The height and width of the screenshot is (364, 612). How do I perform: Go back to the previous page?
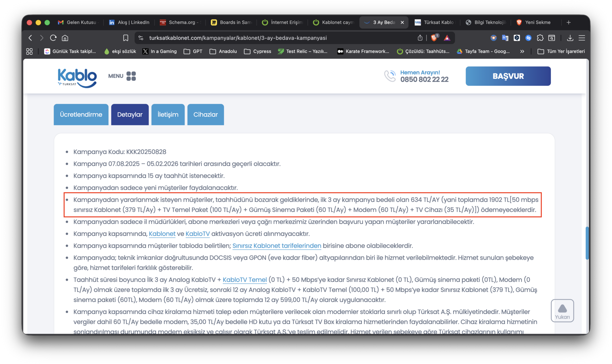pyautogui.click(x=30, y=38)
